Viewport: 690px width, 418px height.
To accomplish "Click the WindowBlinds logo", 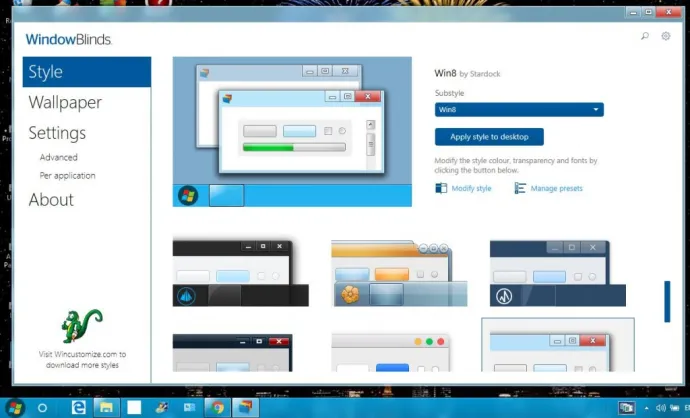I will coord(68,39).
